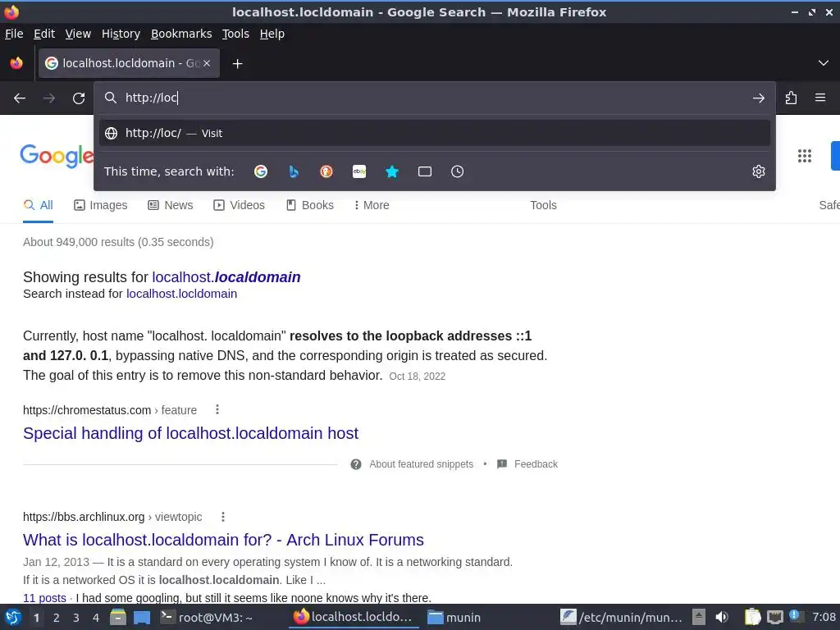Click the volume speaker tray icon

pyautogui.click(x=722, y=618)
